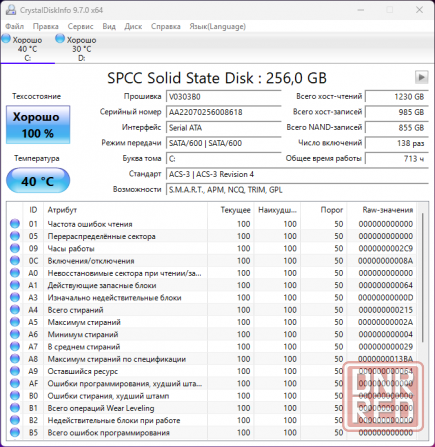Select the row Действующие запасные блоки

212,285
